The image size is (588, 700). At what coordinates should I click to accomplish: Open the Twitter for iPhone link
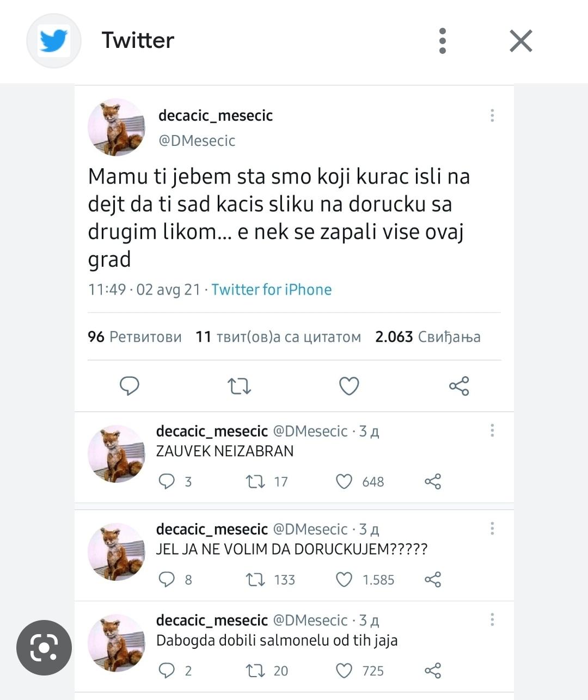271,290
